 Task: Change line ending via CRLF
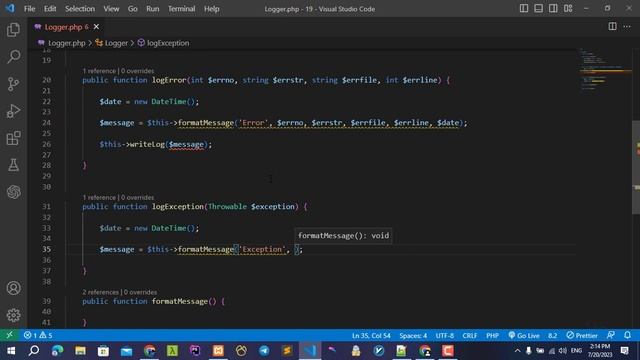[x=469, y=336]
